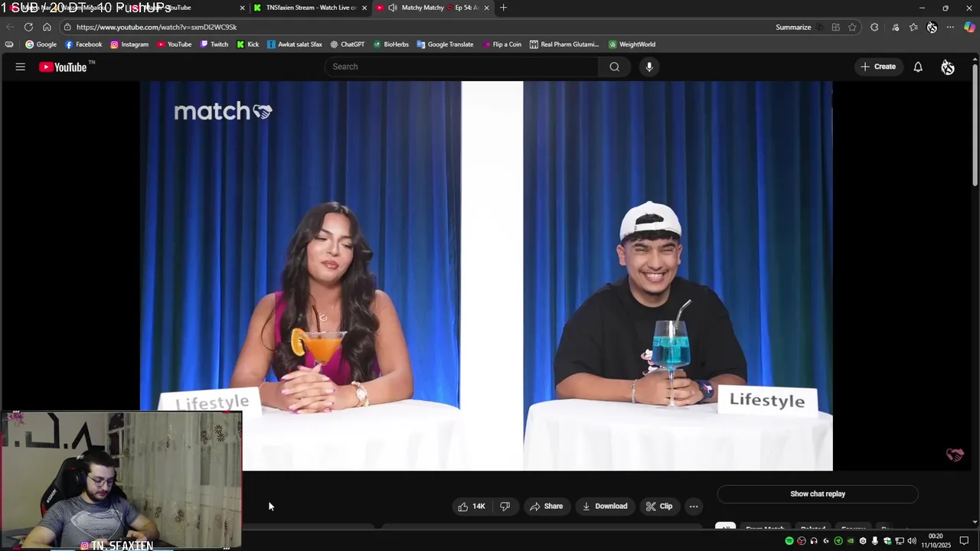Screen dimensions: 980x551
Task: Open the Razer tray icon
Action: click(x=838, y=541)
